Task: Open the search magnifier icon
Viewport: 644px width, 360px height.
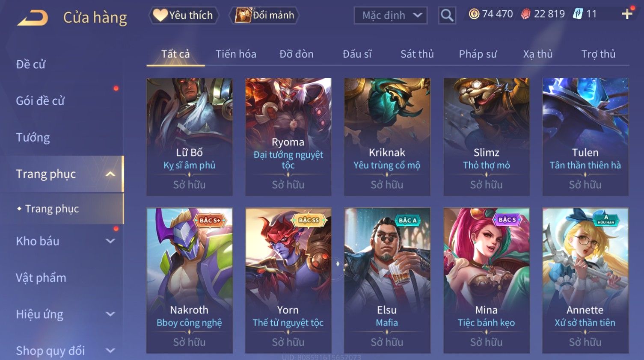Action: click(447, 15)
